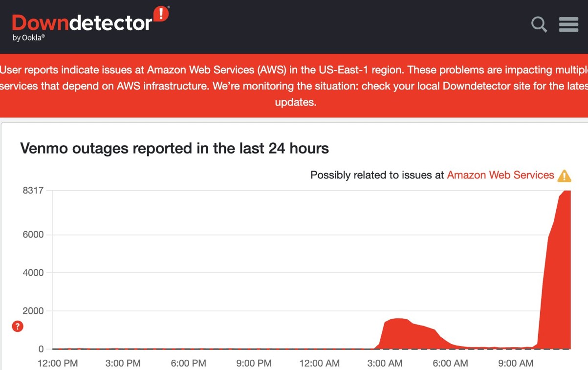Click the red exclamation badge in the logo
588x370 pixels.
click(161, 14)
